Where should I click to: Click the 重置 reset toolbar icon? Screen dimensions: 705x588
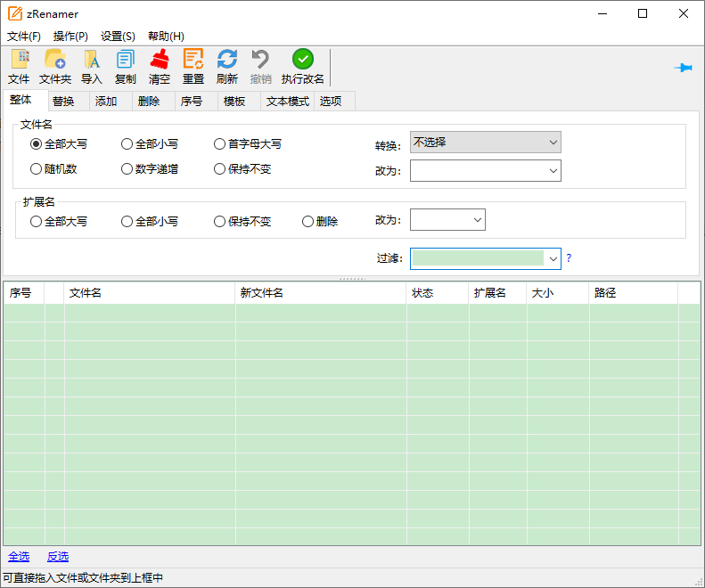(x=193, y=60)
